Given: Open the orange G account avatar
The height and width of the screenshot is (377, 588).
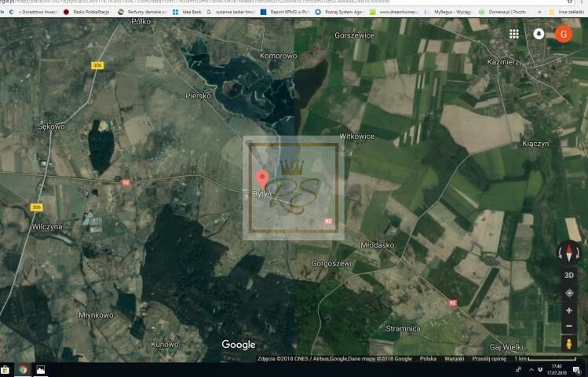Looking at the screenshot, I should tap(563, 34).
